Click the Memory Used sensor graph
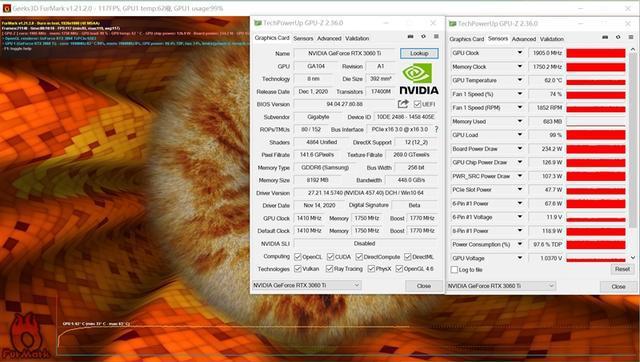Screen dimensions: 640x362 [596, 122]
